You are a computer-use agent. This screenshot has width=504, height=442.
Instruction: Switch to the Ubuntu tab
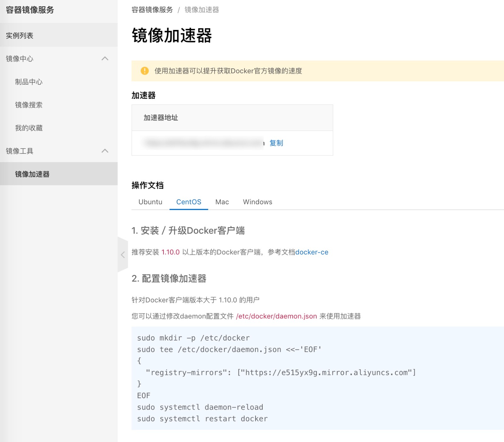[x=150, y=202]
